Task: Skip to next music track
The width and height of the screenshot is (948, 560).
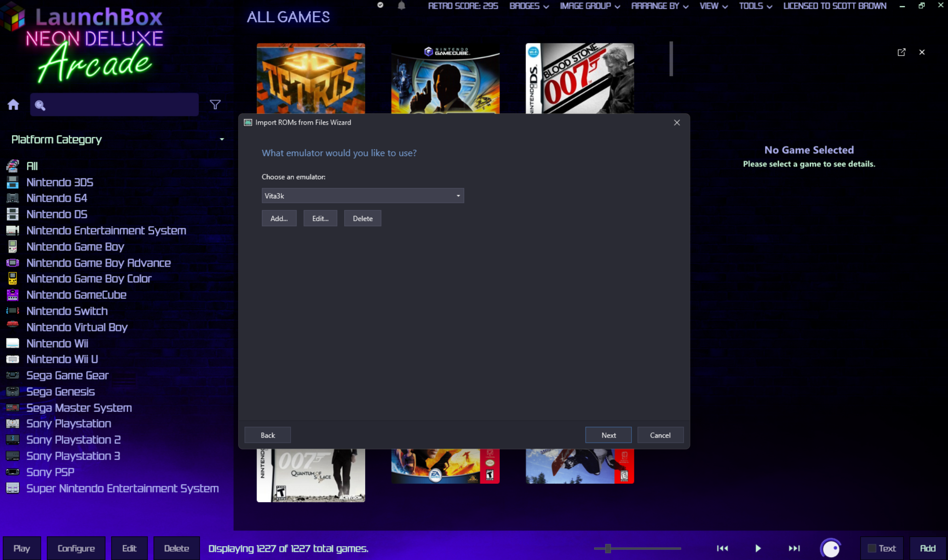Action: click(x=794, y=548)
